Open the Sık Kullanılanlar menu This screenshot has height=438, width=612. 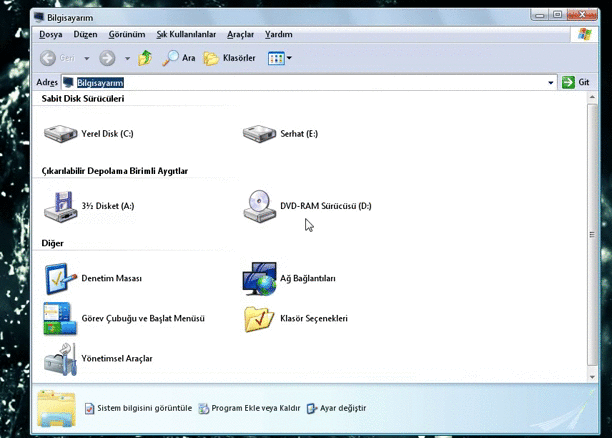click(x=186, y=35)
